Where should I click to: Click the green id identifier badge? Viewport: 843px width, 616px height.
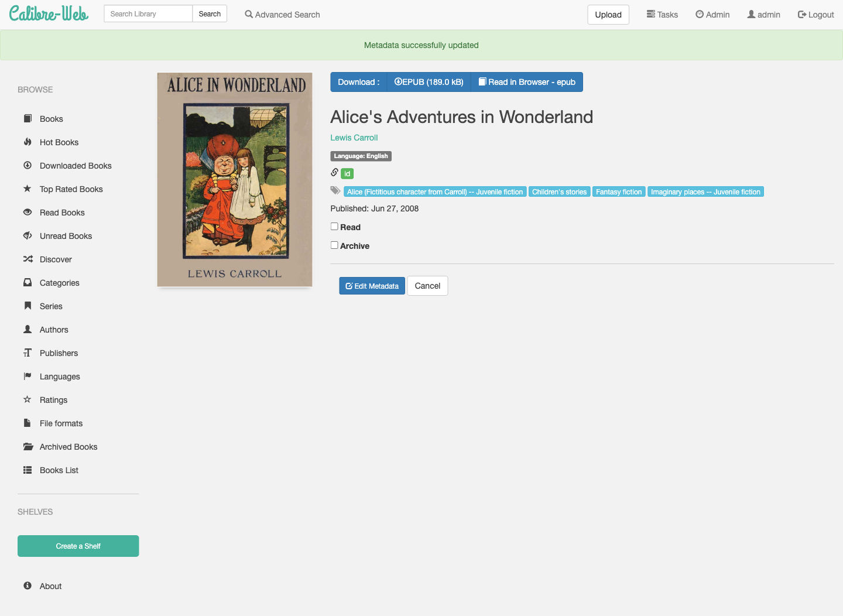click(347, 173)
